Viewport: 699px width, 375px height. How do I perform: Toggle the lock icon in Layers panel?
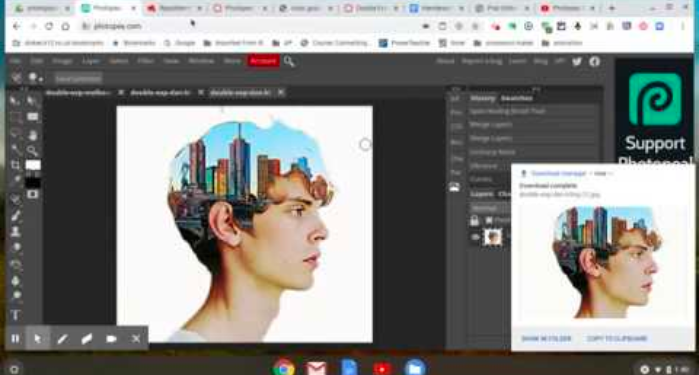475,220
